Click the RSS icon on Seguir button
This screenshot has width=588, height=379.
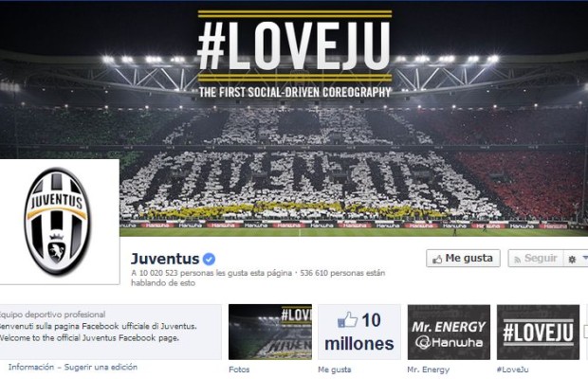tap(518, 260)
